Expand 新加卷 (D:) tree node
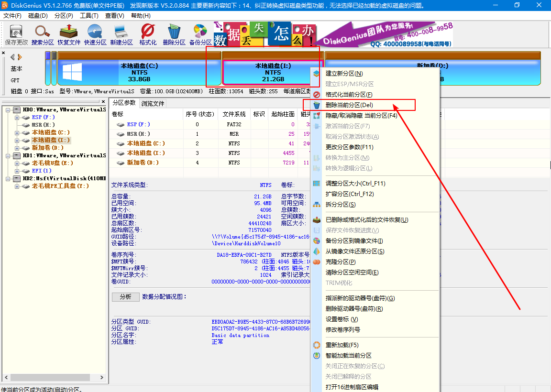This screenshot has width=551, height=392. tap(17, 148)
